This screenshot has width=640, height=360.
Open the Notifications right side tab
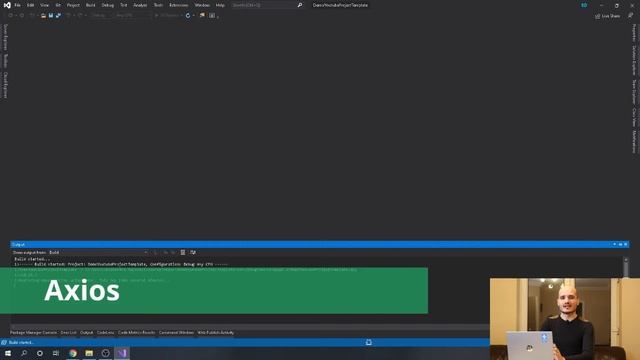pos(634,142)
